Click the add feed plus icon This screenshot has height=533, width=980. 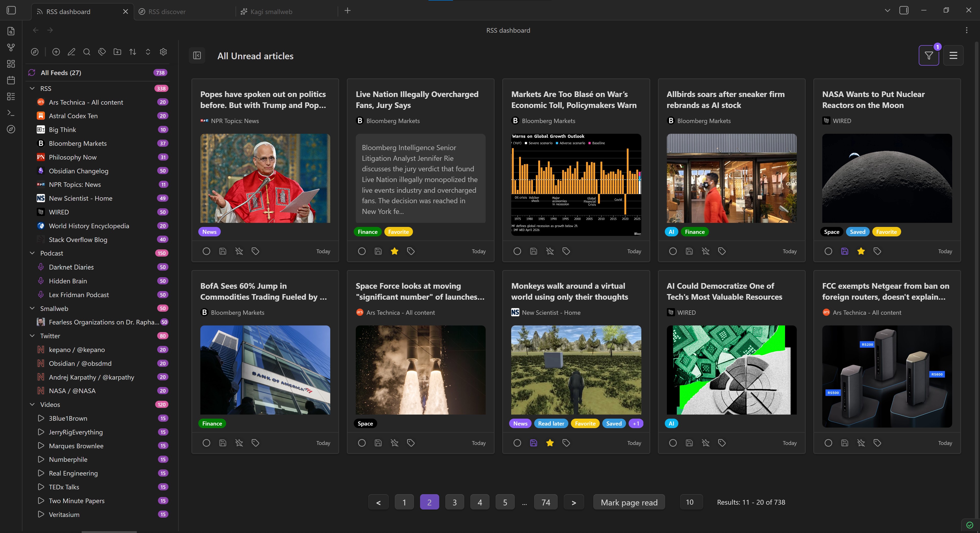(x=56, y=52)
